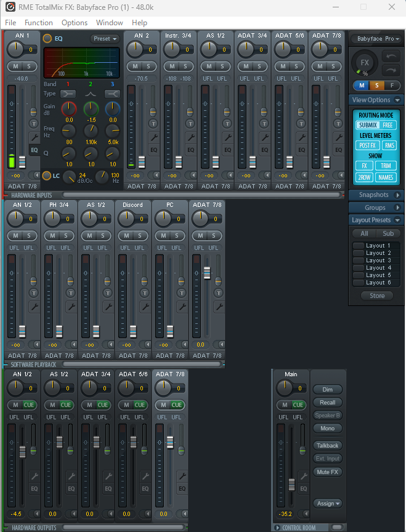This screenshot has width=406, height=532.
Task: Open settings wrench on ADAT 7/8 input channel
Action: tap(338, 137)
